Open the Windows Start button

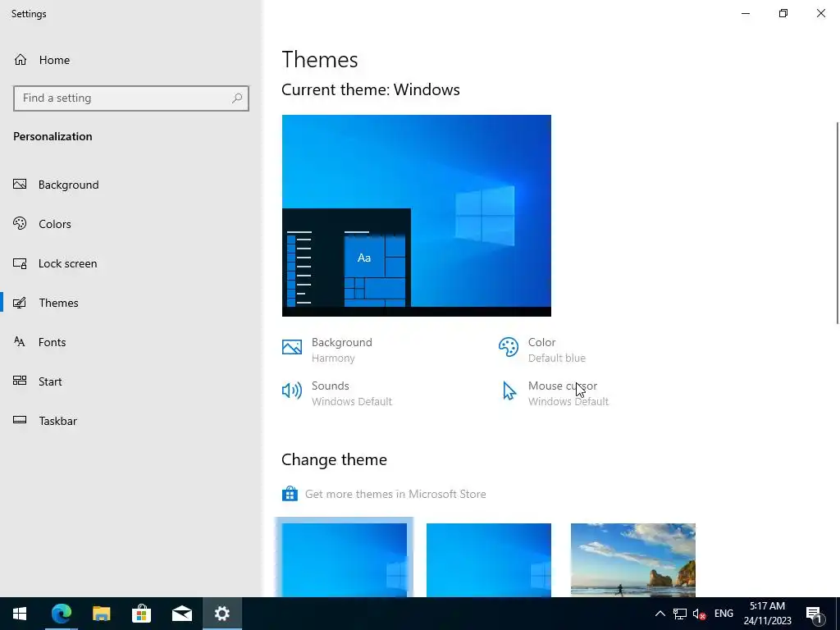click(20, 614)
